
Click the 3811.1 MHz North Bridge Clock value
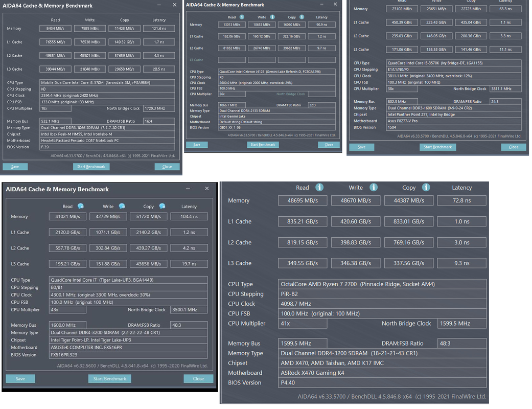(x=505, y=88)
